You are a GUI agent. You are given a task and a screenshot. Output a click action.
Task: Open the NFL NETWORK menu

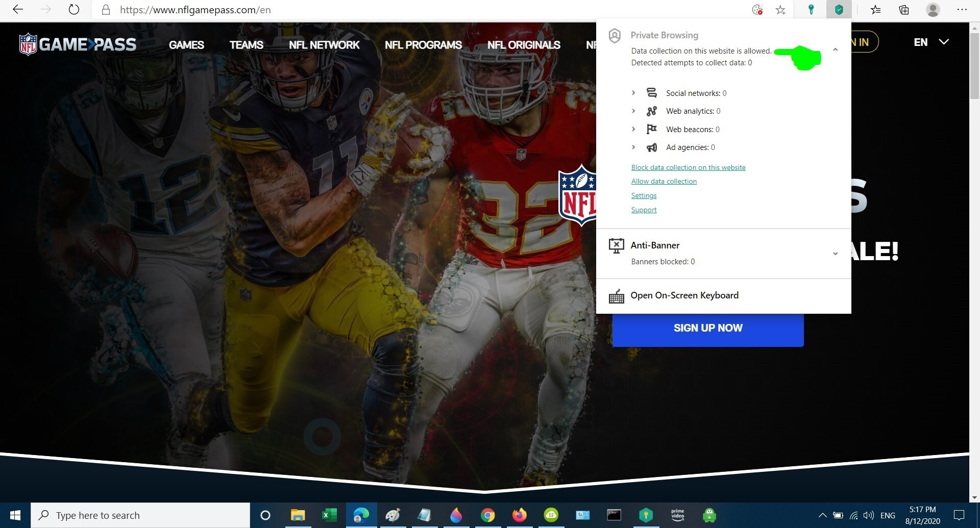click(324, 45)
